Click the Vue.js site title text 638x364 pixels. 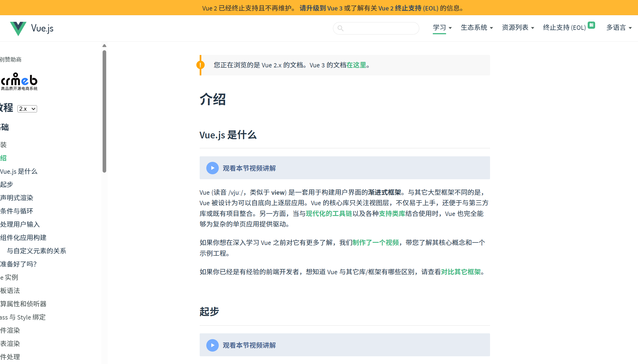click(x=42, y=28)
